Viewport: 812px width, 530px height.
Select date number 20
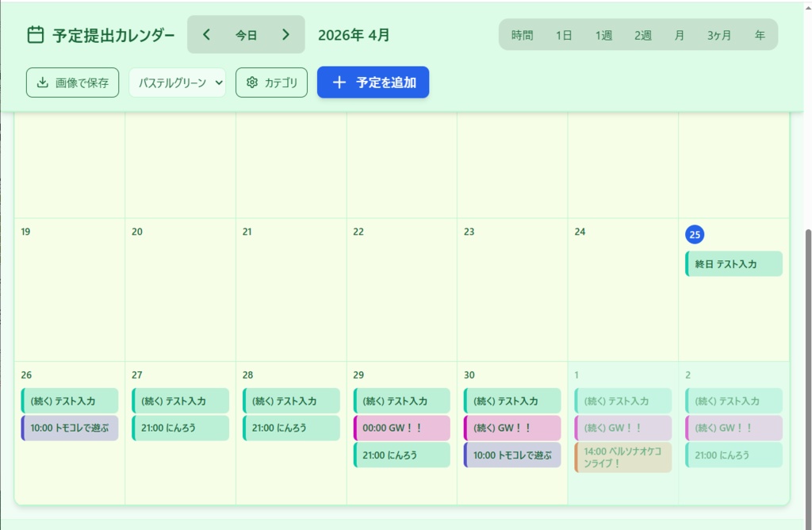136,232
